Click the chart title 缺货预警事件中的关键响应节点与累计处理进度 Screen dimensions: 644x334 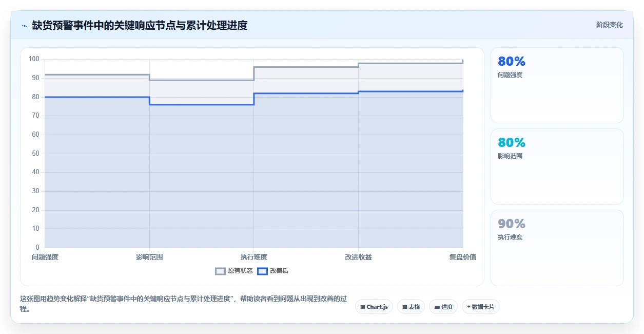click(x=140, y=25)
